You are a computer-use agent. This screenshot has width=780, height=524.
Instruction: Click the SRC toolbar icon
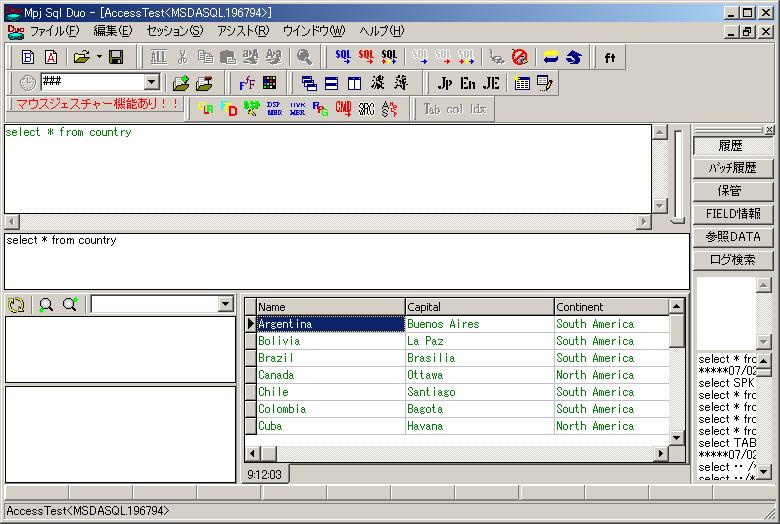pyautogui.click(x=366, y=108)
